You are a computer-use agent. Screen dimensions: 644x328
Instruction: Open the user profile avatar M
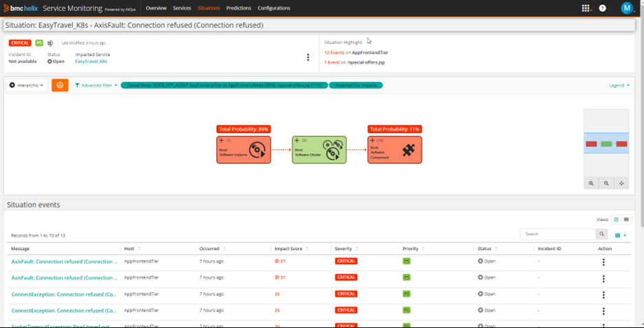(627, 8)
